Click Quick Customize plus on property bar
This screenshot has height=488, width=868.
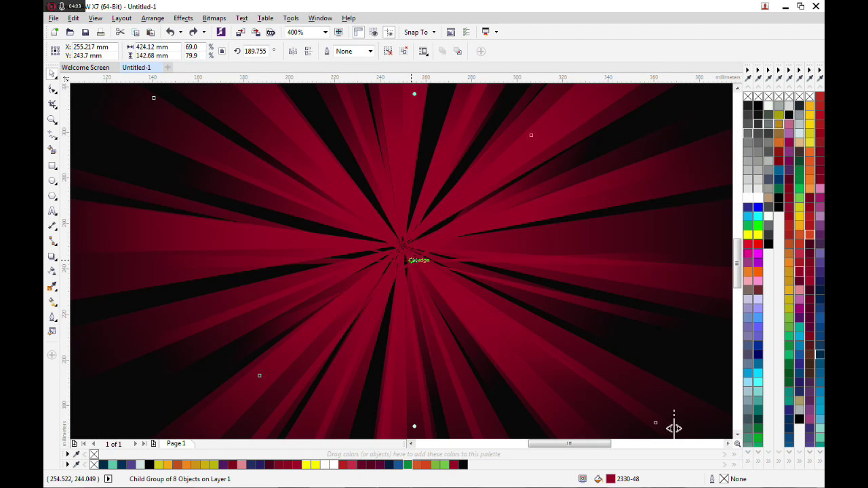coord(481,51)
